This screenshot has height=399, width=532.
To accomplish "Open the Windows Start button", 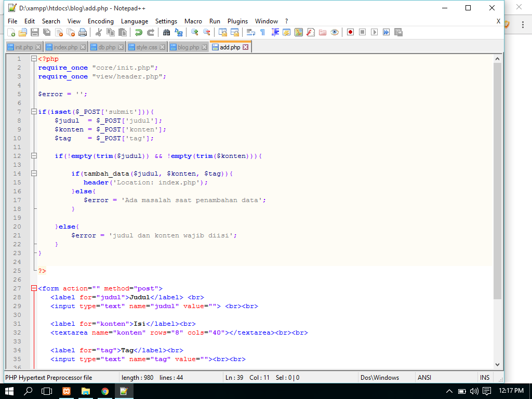I will (9, 391).
